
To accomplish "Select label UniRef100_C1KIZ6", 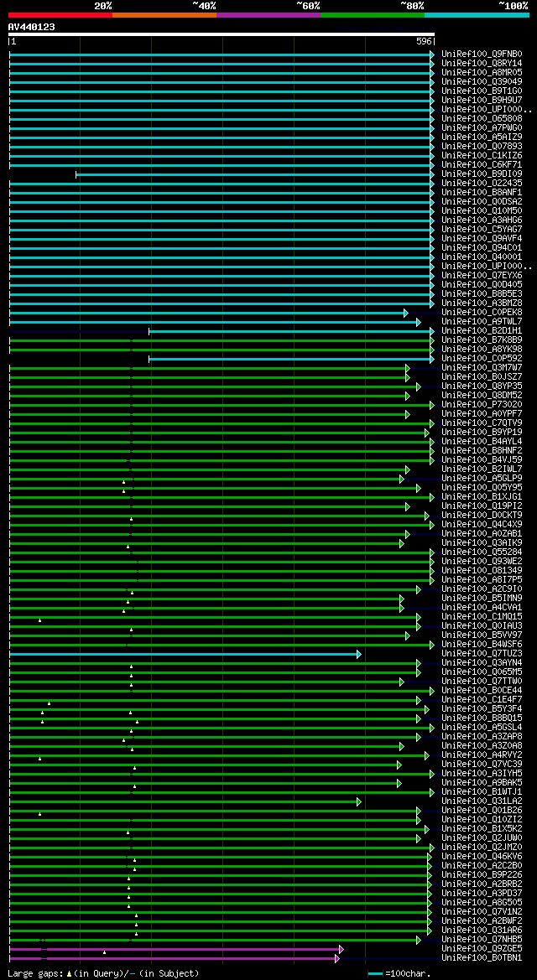I will 482,156.
